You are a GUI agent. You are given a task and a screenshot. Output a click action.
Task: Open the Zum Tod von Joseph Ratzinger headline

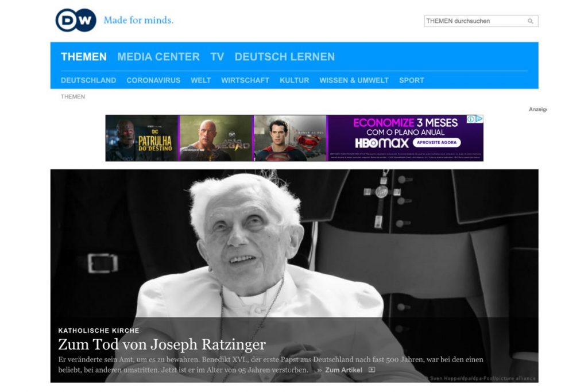(162, 344)
